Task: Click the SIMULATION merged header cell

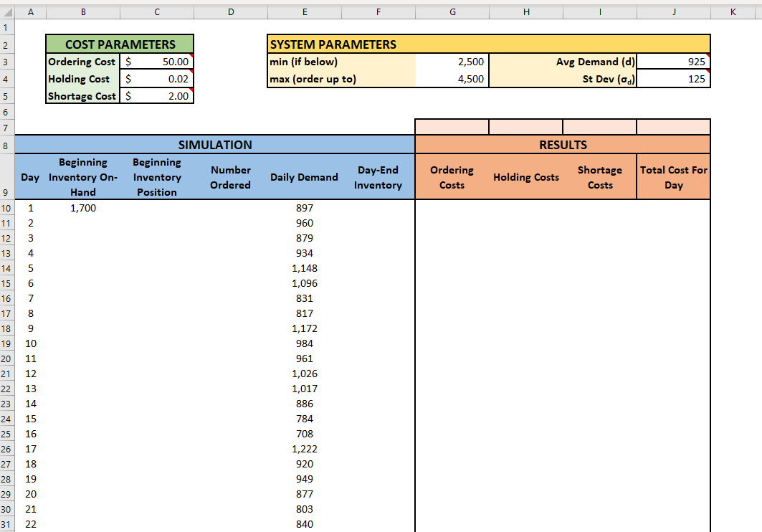Action: click(215, 145)
